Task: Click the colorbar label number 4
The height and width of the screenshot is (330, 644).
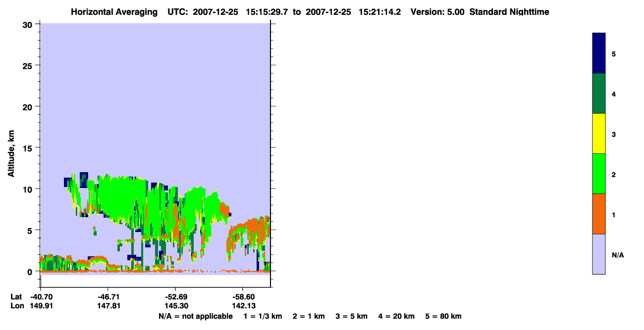Action: pyautogui.click(x=614, y=94)
